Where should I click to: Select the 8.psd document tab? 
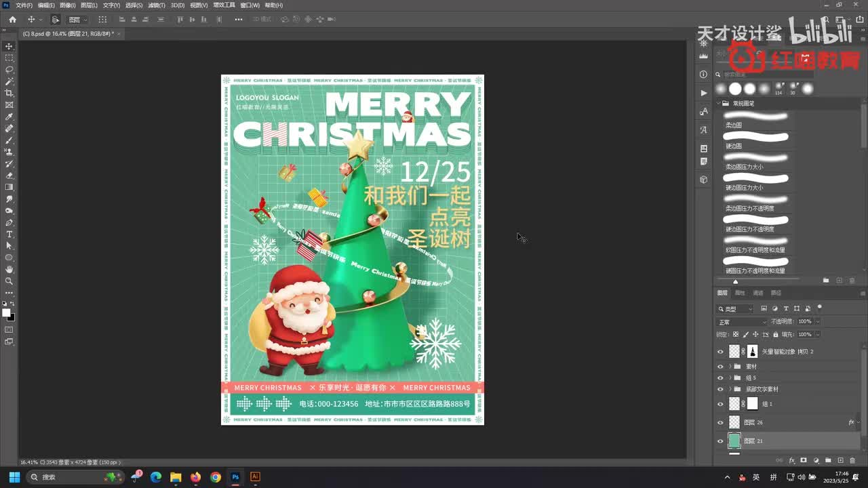(68, 33)
